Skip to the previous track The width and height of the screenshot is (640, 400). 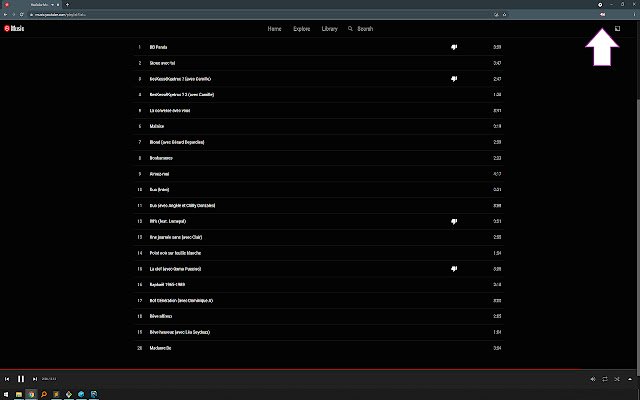(x=7, y=379)
